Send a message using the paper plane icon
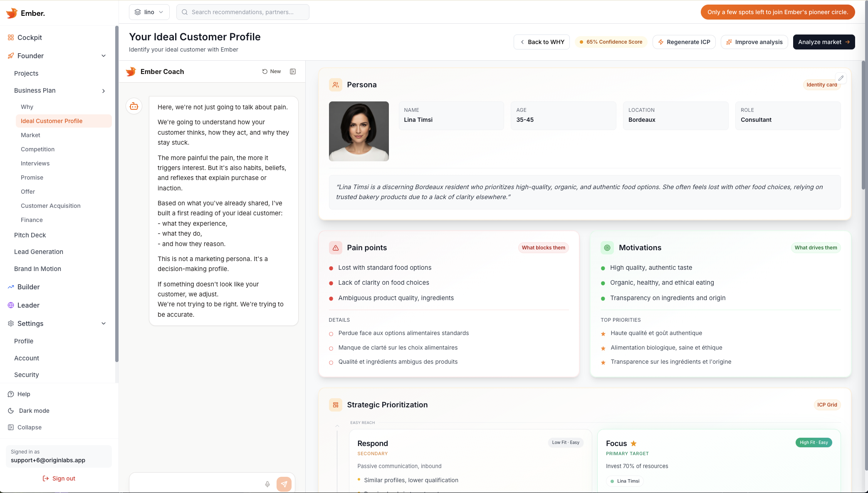This screenshot has width=868, height=493. click(x=284, y=484)
